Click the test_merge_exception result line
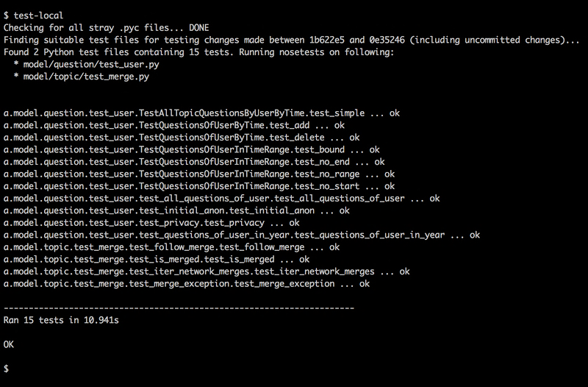Image resolution: width=588 pixels, height=387 pixels. click(187, 283)
